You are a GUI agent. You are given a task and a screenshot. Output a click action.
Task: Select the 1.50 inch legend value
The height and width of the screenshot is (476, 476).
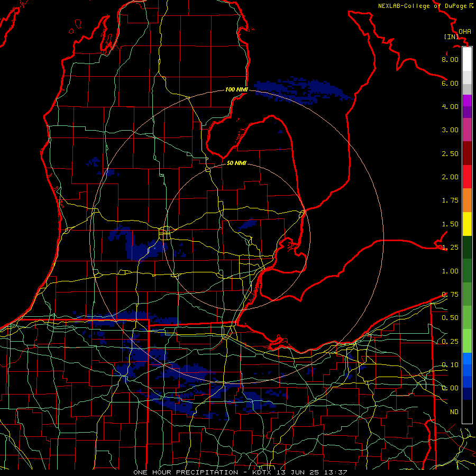pyautogui.click(x=450, y=224)
